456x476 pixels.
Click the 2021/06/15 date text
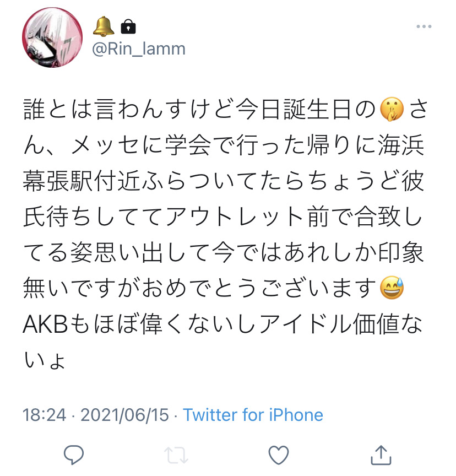(x=124, y=415)
